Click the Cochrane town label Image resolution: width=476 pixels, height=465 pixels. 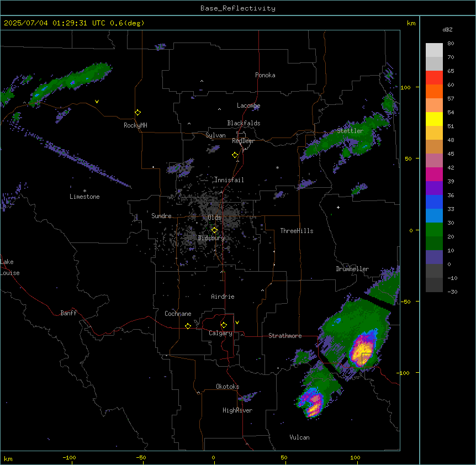point(178,314)
